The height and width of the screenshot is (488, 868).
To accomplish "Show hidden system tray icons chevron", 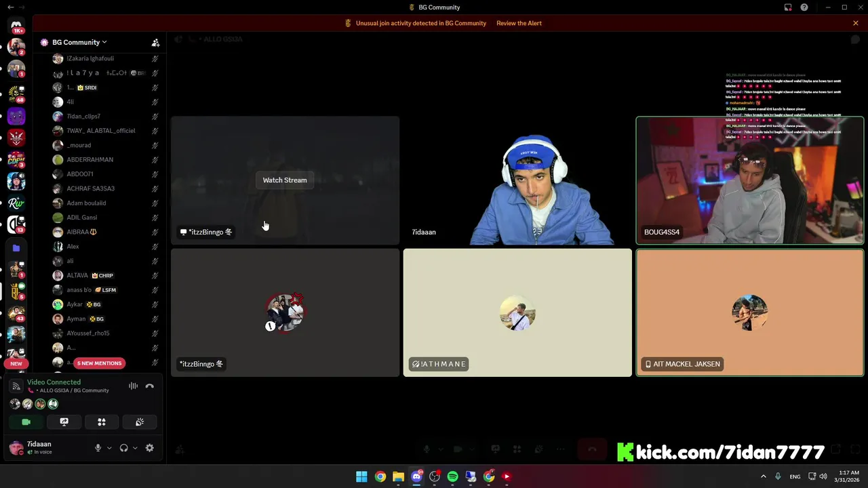I will click(x=763, y=476).
